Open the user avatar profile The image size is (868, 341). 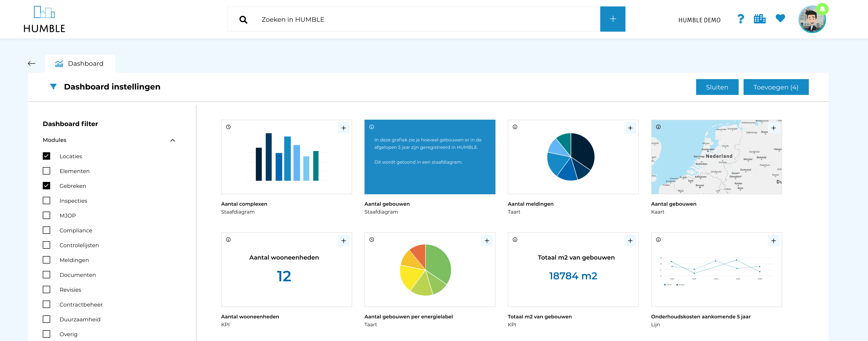[x=812, y=20]
